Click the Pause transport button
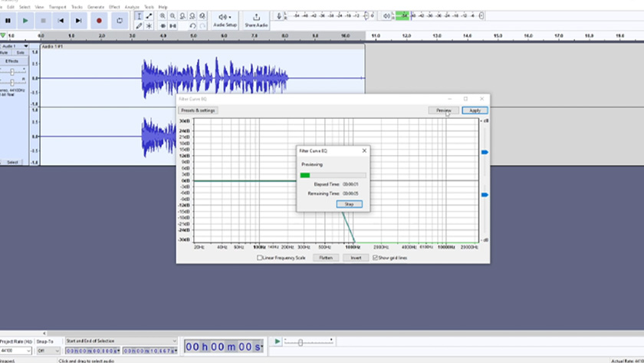This screenshot has width=644, height=363. 8,21
